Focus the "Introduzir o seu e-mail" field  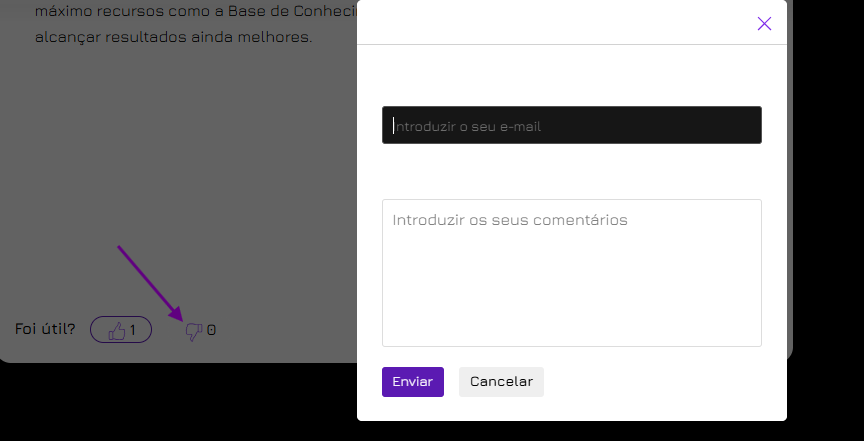coord(571,126)
